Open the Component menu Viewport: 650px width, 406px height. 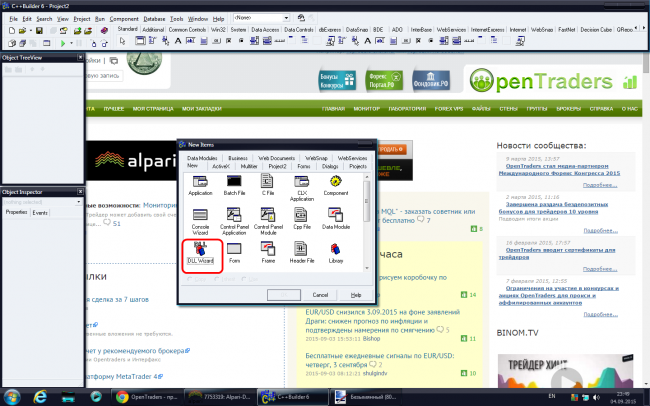coord(125,18)
